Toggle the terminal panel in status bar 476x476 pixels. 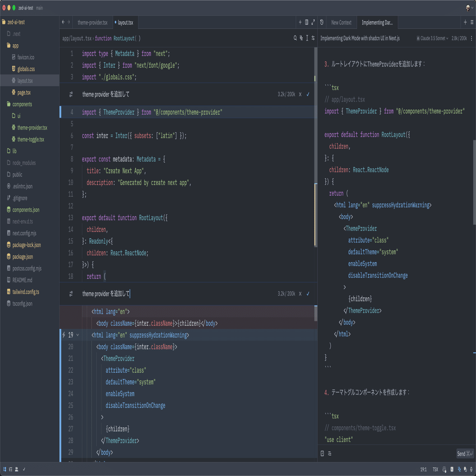click(x=452, y=469)
